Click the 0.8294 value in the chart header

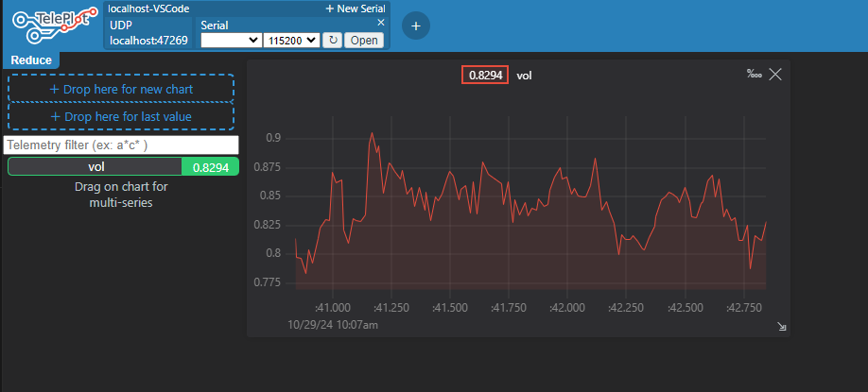485,76
